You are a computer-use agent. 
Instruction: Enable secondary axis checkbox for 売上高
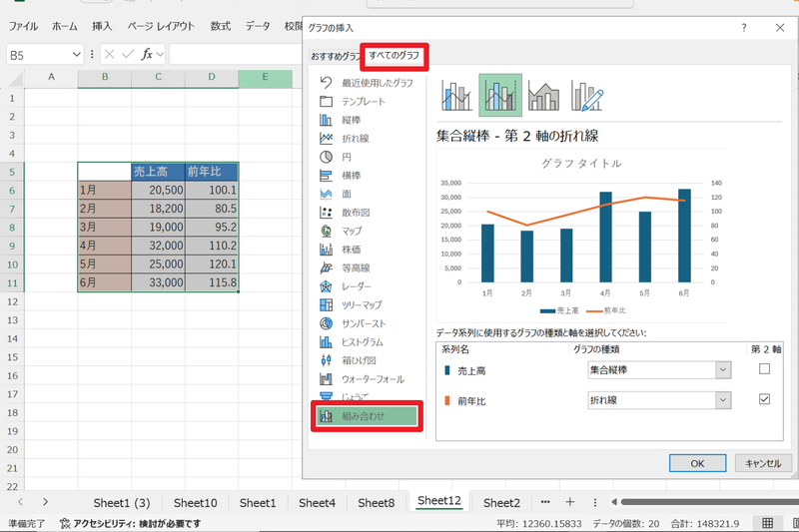(764, 369)
